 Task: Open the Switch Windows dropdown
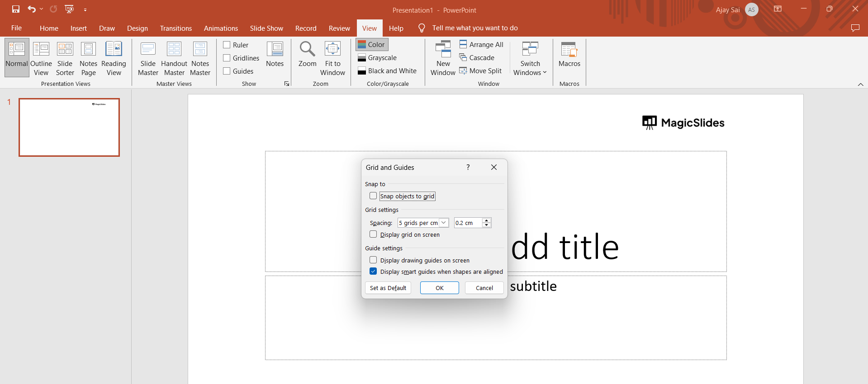click(x=530, y=59)
